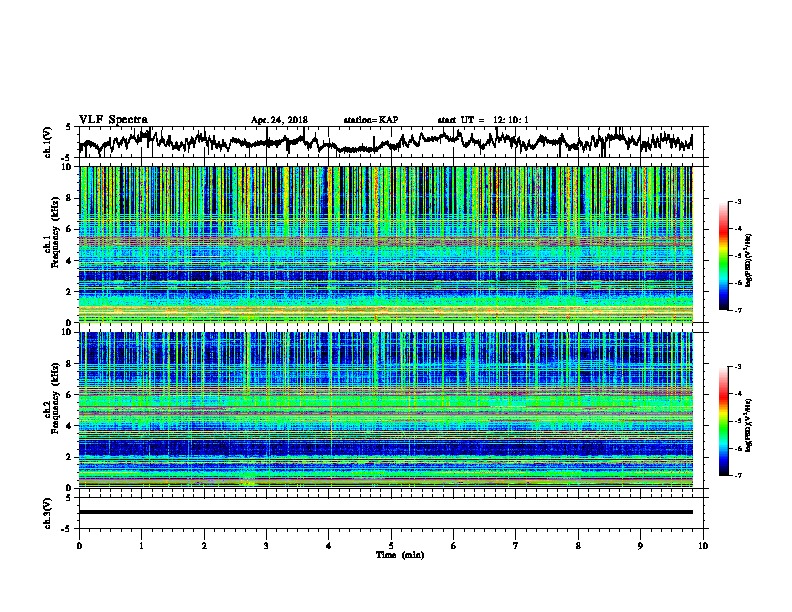Click the "5" tick on the time axis

[x=391, y=546]
